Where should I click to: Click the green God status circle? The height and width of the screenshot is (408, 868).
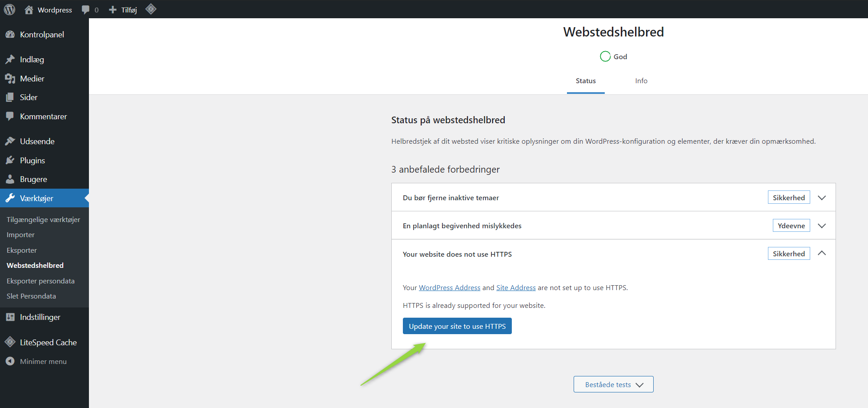pos(605,57)
